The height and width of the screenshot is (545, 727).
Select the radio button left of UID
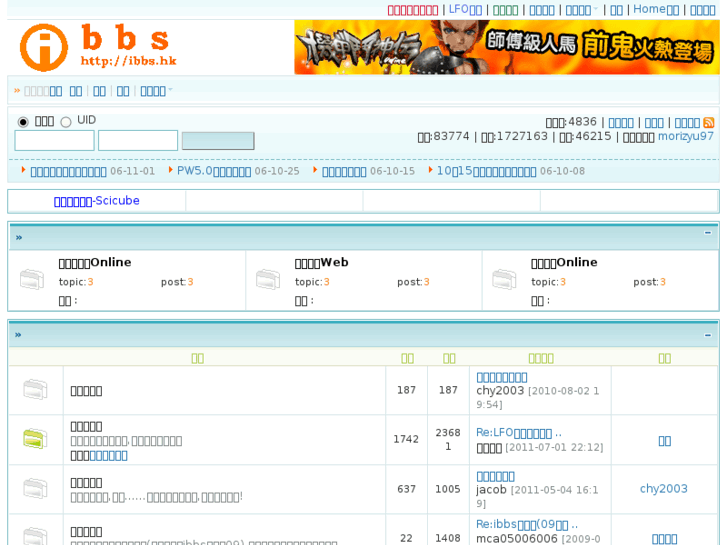pos(23,122)
